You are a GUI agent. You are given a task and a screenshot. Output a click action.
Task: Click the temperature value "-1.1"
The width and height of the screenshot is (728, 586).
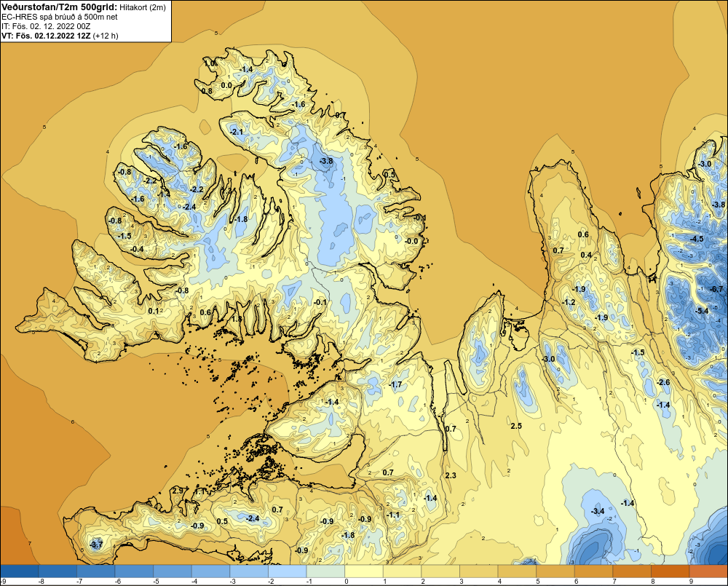(x=393, y=515)
